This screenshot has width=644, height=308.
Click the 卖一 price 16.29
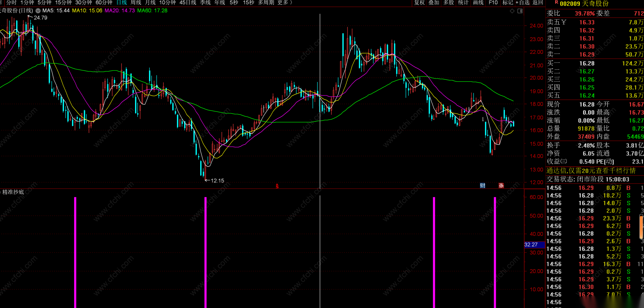[x=587, y=54]
